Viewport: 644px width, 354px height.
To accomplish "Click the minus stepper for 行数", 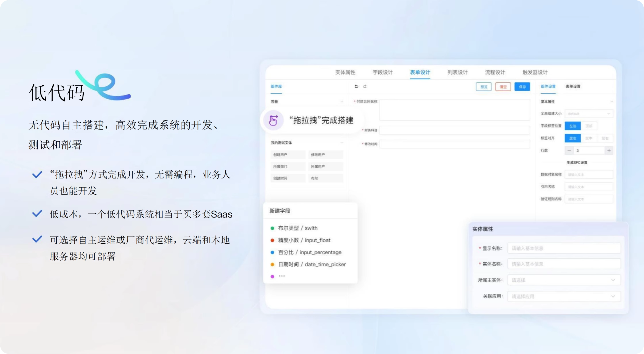I will coord(569,151).
